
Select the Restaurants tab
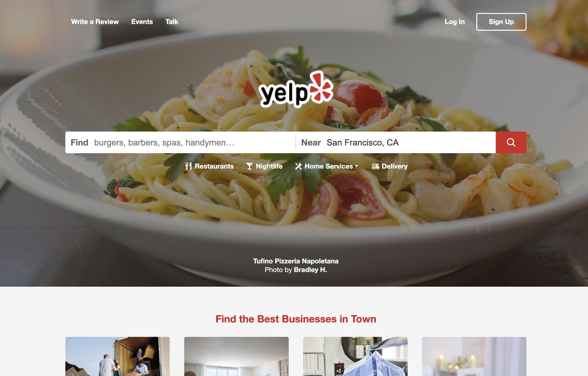click(x=209, y=166)
